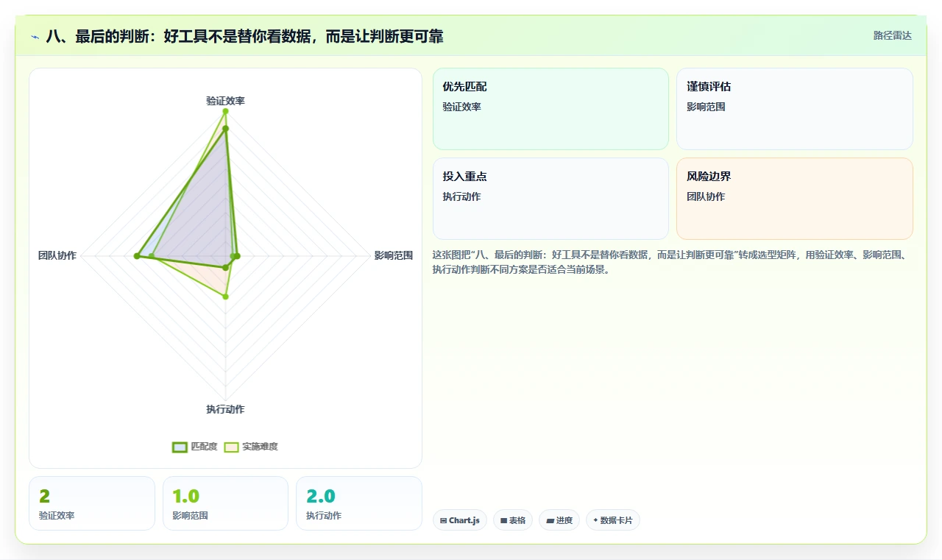Click the 执行动作 text in 投入重点 card
The height and width of the screenshot is (560, 942).
(x=461, y=196)
